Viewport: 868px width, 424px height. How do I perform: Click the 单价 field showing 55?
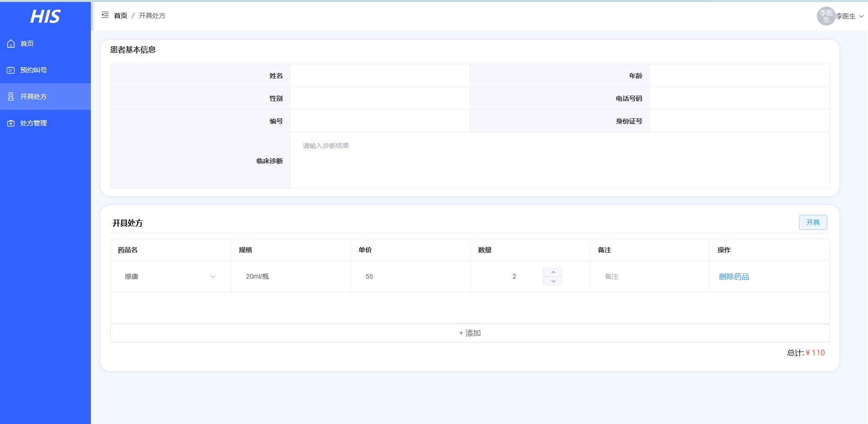point(411,276)
